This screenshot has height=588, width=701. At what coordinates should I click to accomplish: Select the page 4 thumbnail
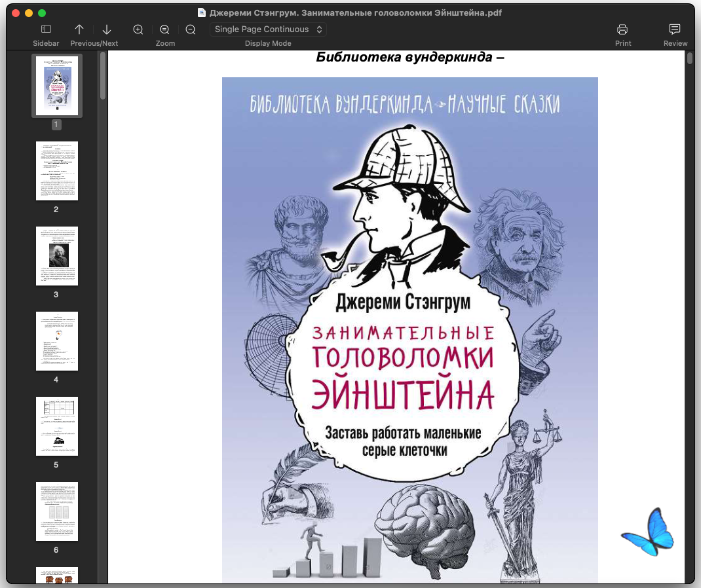(x=57, y=341)
